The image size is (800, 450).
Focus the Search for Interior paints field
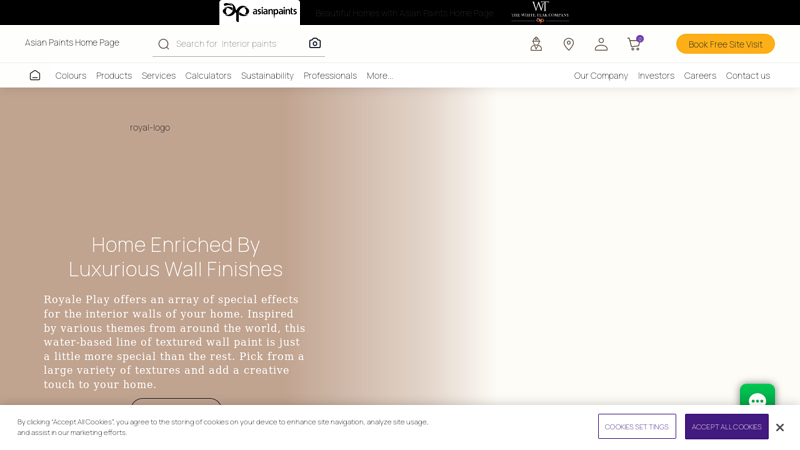[238, 44]
